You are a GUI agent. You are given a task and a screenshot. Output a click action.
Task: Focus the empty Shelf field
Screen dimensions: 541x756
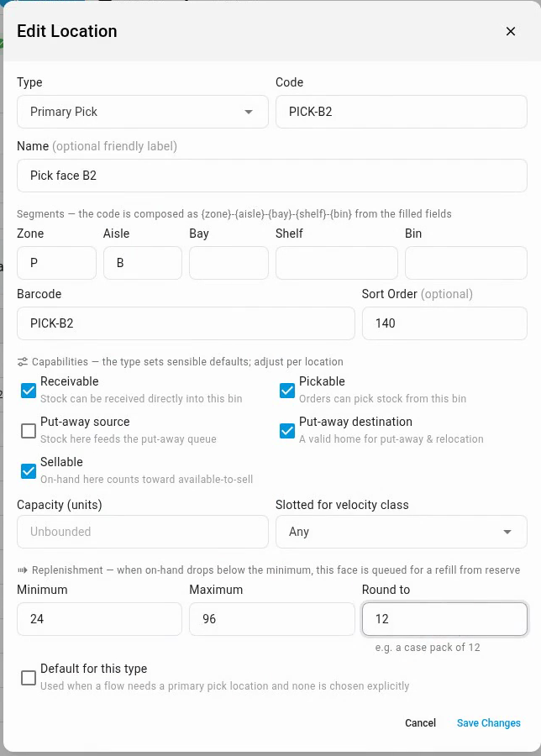337,263
